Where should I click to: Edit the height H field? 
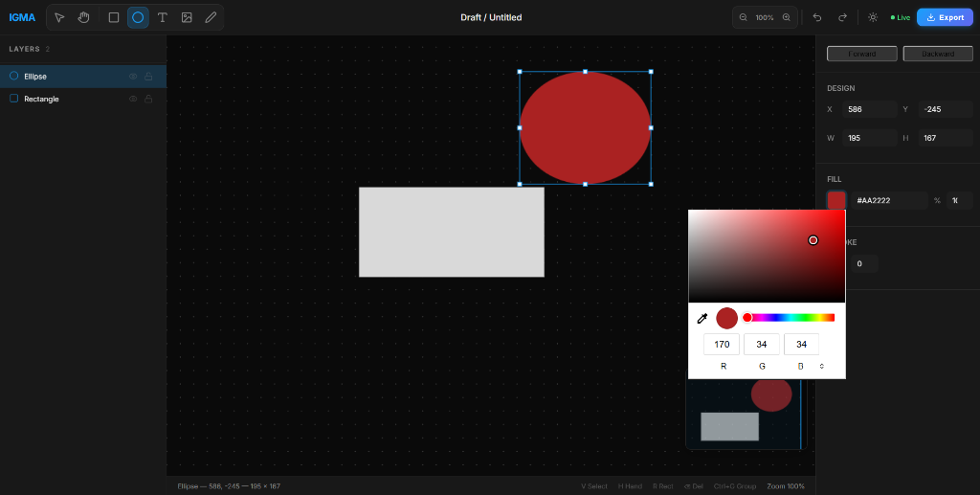(x=946, y=138)
